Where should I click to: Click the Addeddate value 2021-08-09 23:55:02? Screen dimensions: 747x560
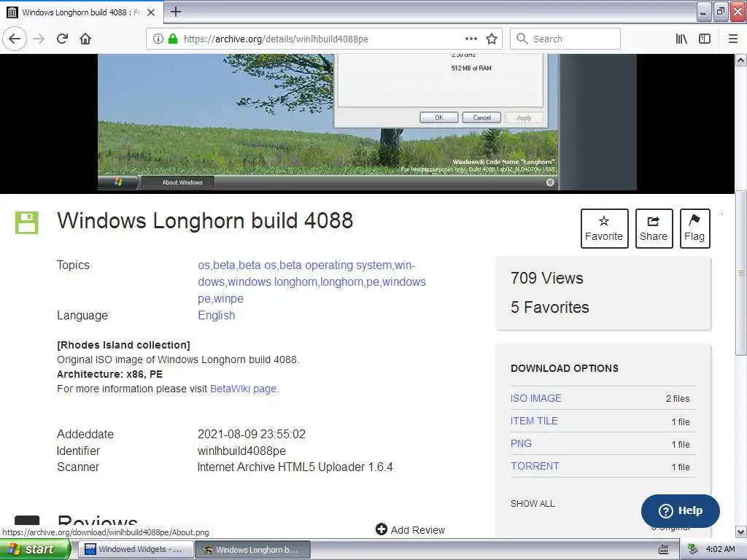pyautogui.click(x=252, y=435)
